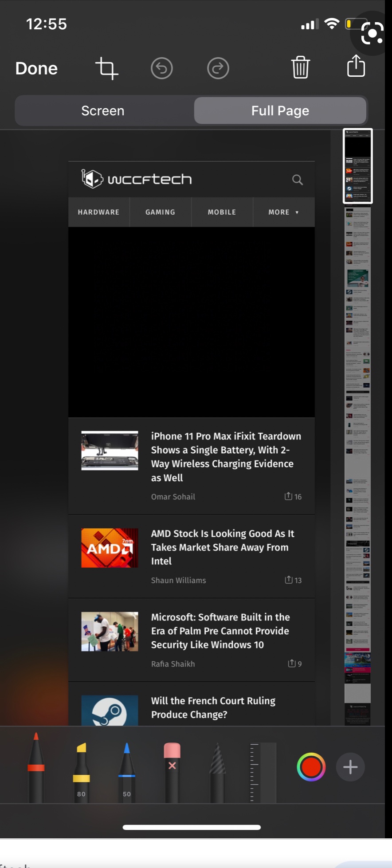Tap the screen capture icon at top right

coord(372,33)
